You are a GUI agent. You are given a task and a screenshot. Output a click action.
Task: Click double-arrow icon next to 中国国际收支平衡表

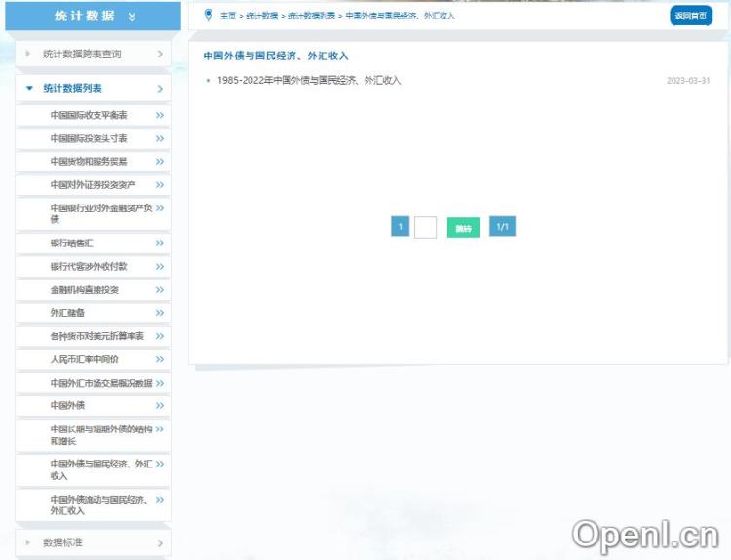160,115
